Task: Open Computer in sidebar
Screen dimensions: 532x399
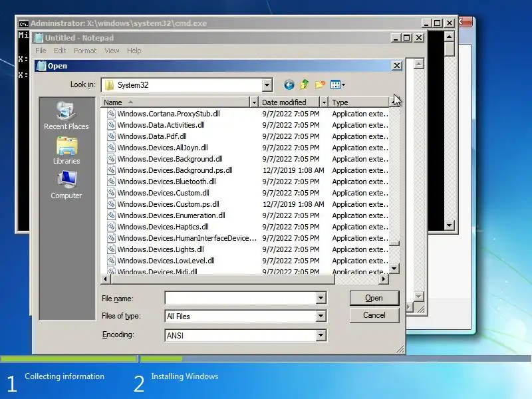Action: (x=66, y=185)
